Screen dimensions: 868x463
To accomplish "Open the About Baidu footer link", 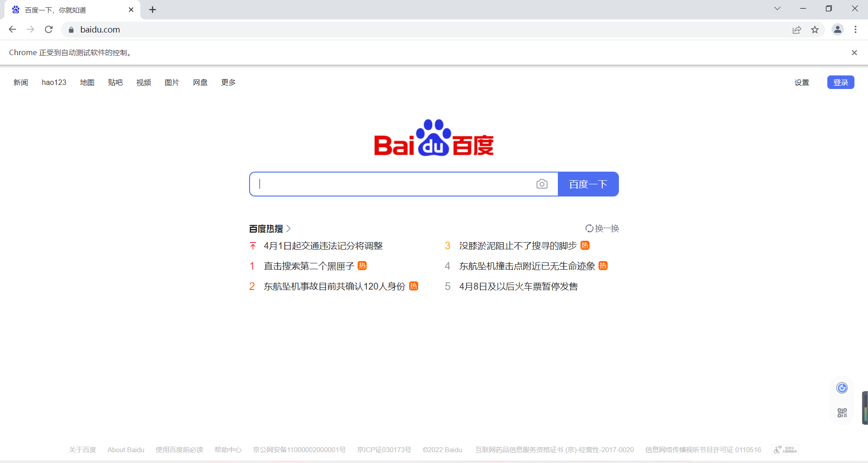I will pos(126,449).
